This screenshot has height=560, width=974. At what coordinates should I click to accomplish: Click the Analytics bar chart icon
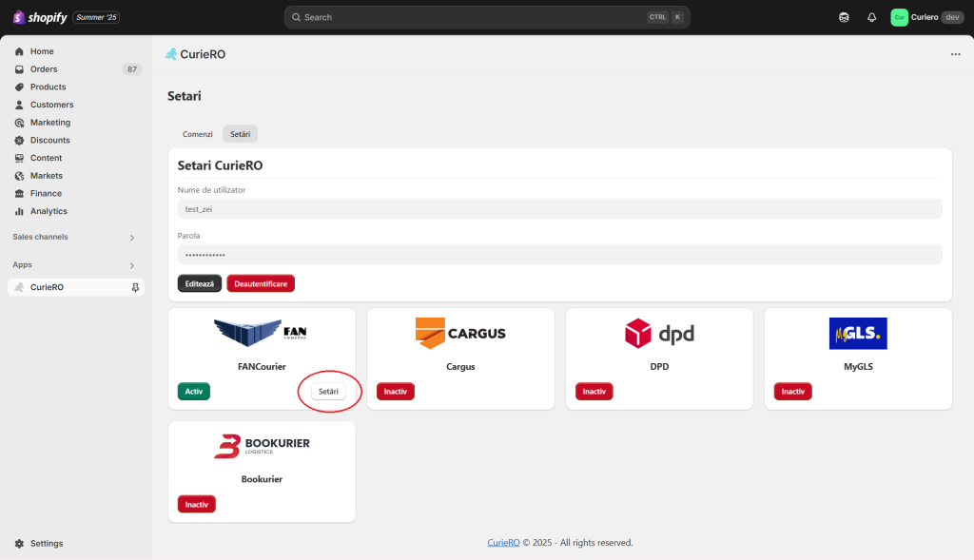pyautogui.click(x=19, y=212)
